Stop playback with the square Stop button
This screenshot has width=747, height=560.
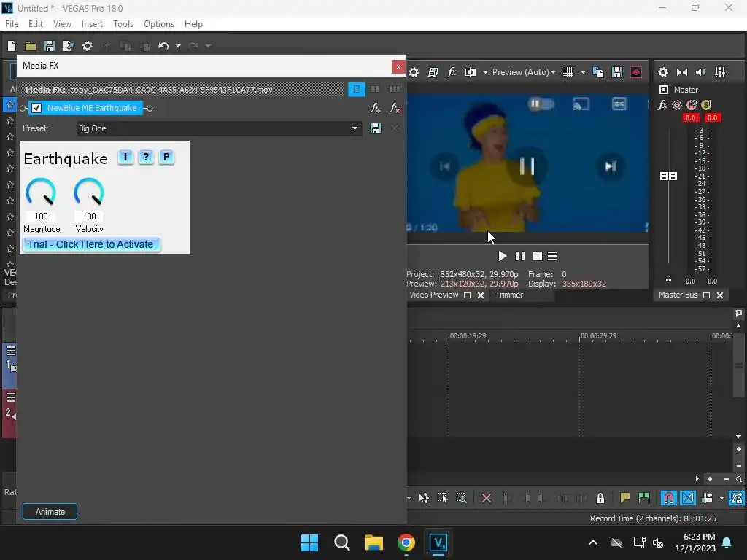[538, 256]
